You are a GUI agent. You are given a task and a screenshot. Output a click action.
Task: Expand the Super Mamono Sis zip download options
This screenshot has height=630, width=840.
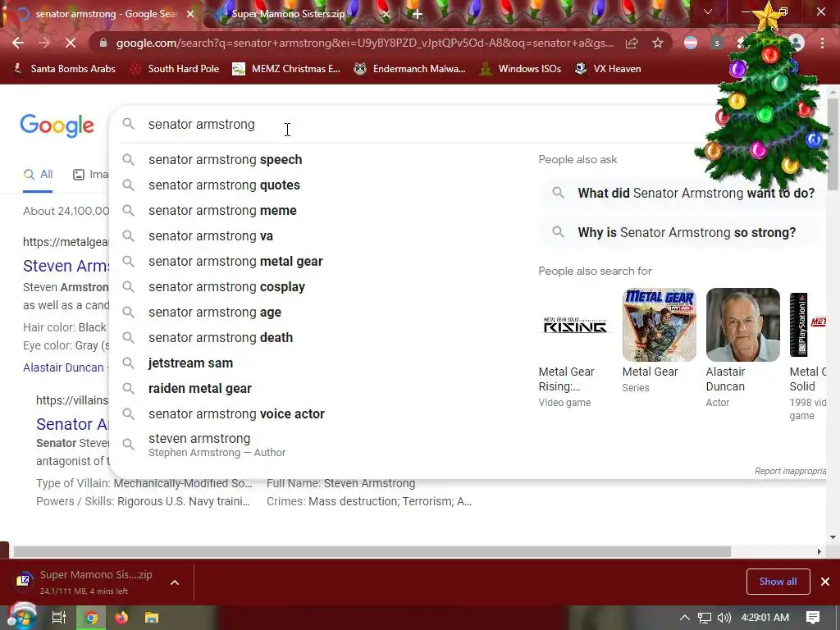coord(175,582)
